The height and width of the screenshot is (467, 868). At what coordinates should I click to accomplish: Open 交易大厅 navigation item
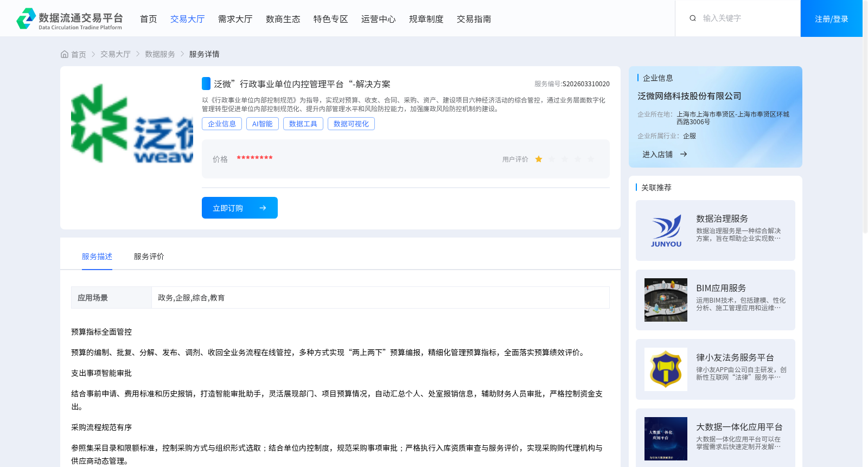[x=188, y=19]
